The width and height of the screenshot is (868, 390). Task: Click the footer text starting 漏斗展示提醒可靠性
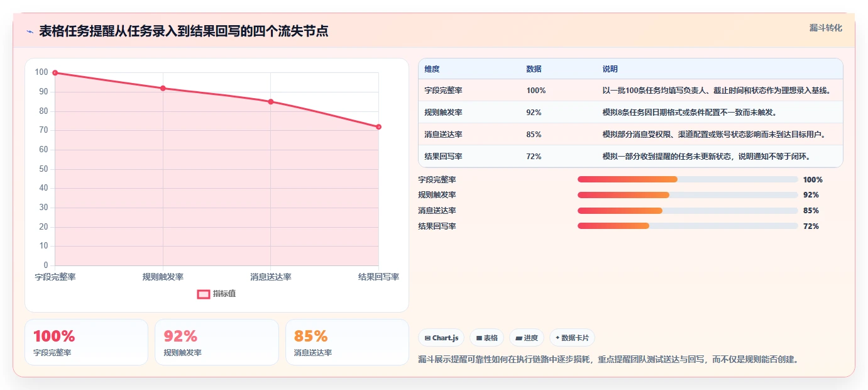(608, 360)
